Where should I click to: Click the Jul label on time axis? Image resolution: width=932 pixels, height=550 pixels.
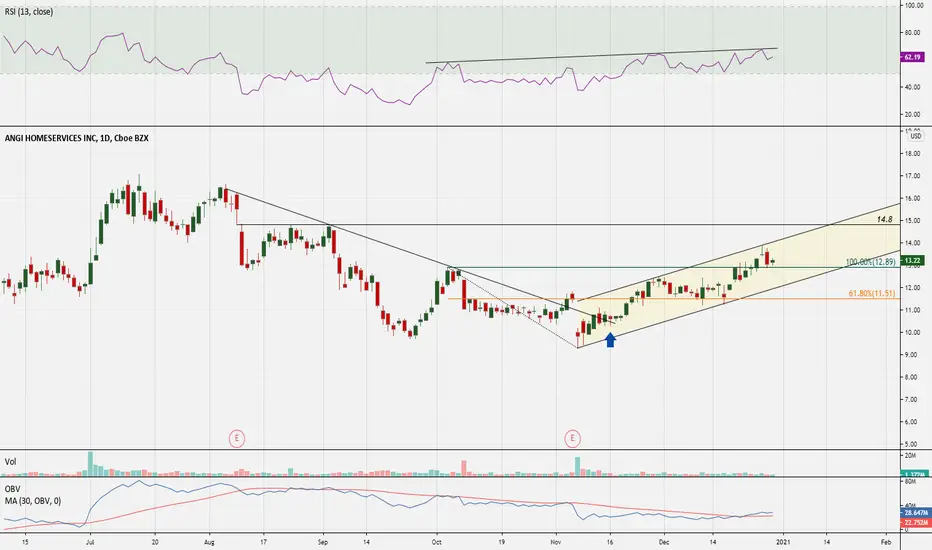(x=90, y=542)
